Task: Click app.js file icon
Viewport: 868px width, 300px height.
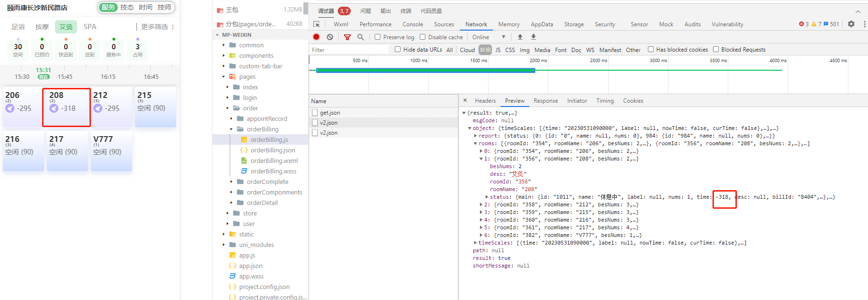Action: pos(233,255)
